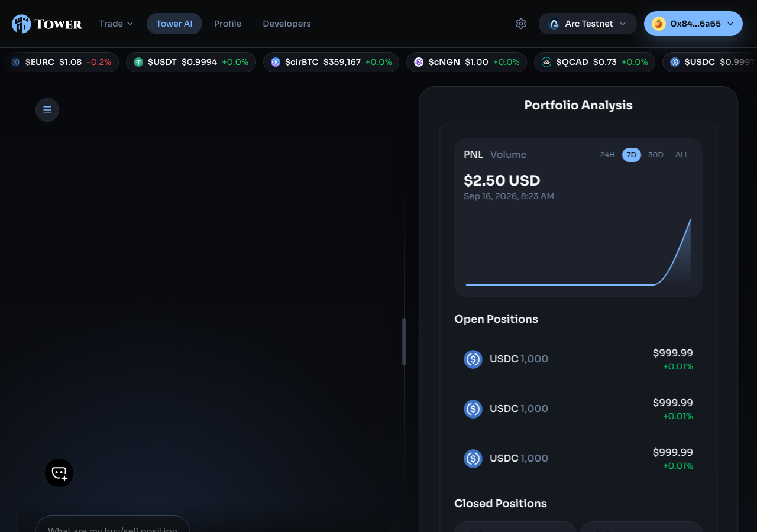This screenshot has width=757, height=532.
Task: Navigate to Developers
Action: pos(287,24)
